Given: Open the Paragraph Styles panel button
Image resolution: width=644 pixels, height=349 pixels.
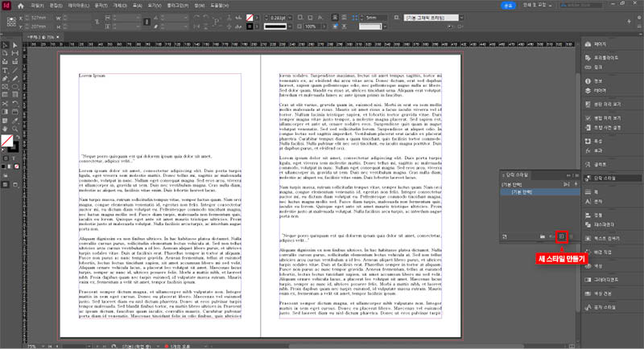Looking at the screenshot, I should pos(612,178).
